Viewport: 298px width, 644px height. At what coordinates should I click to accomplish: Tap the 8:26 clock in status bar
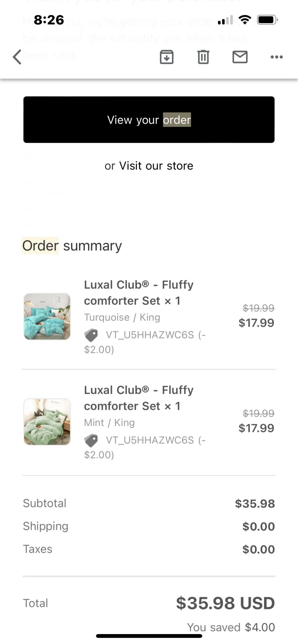[49, 20]
